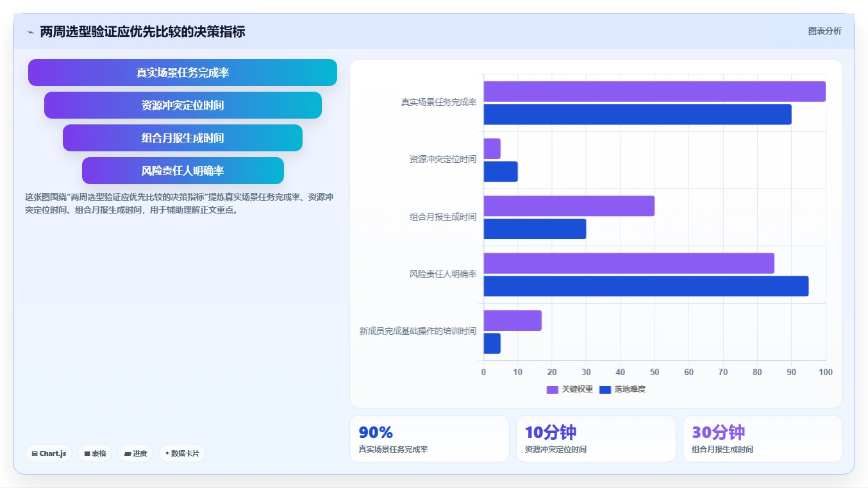Click the chart axis label 资源冲突定位时间
The width and height of the screenshot is (868, 488).
click(443, 159)
